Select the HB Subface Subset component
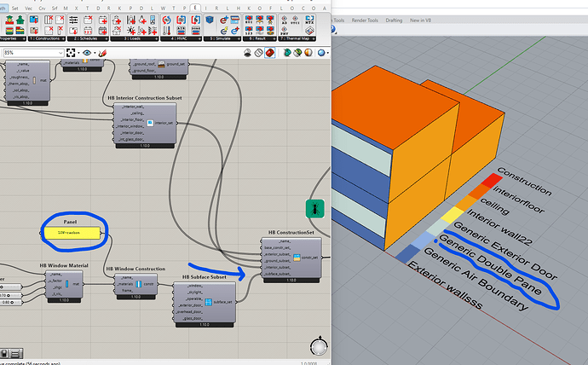The image size is (588, 365). pyautogui.click(x=205, y=302)
